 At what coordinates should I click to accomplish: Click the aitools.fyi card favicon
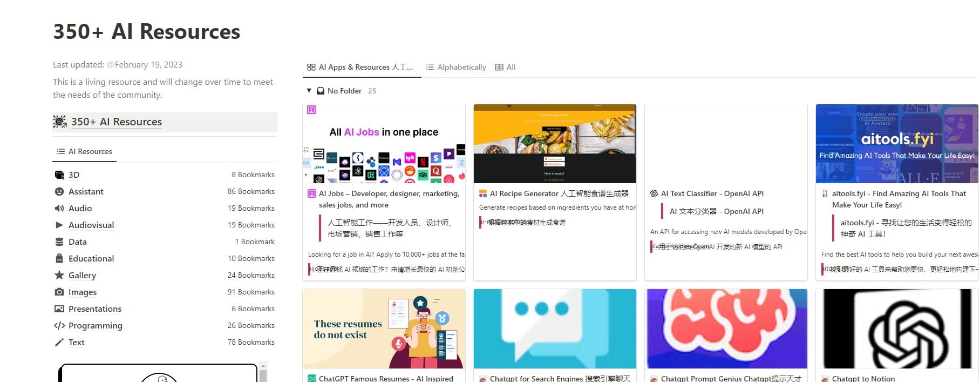825,193
